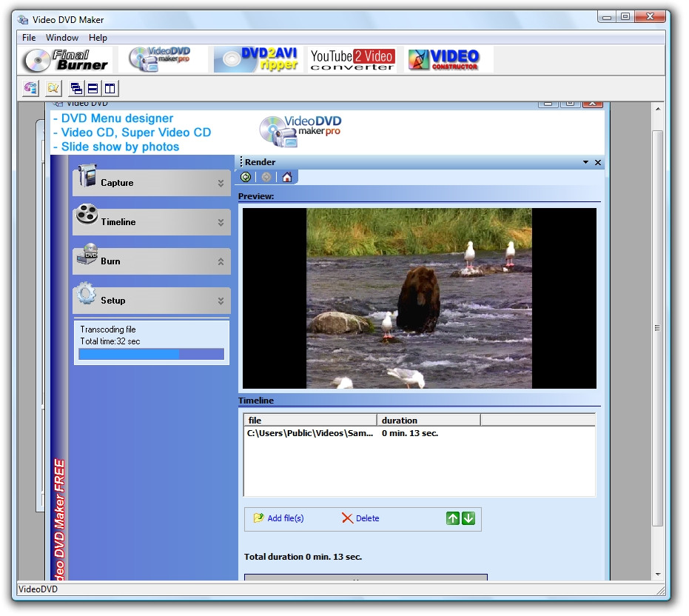Image resolution: width=689 pixels, height=616 pixels.
Task: Move selected file down with green arrow
Action: pyautogui.click(x=468, y=518)
